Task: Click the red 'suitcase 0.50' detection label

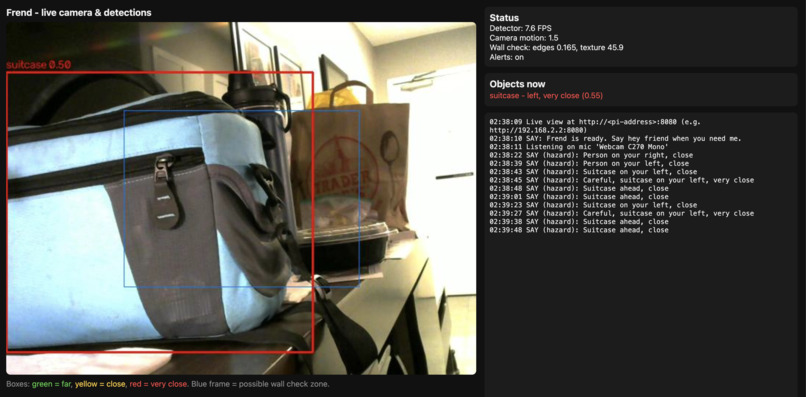Action: point(38,65)
